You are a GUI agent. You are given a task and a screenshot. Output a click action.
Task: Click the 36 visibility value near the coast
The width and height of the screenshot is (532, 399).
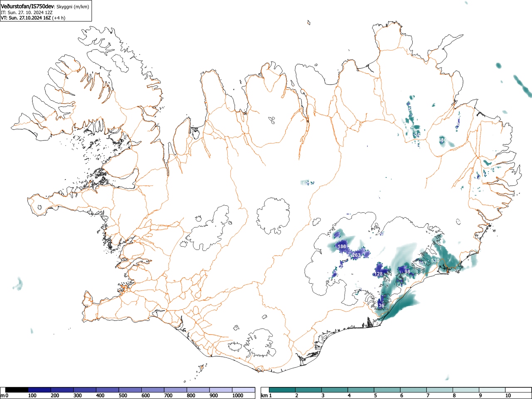click(382, 305)
